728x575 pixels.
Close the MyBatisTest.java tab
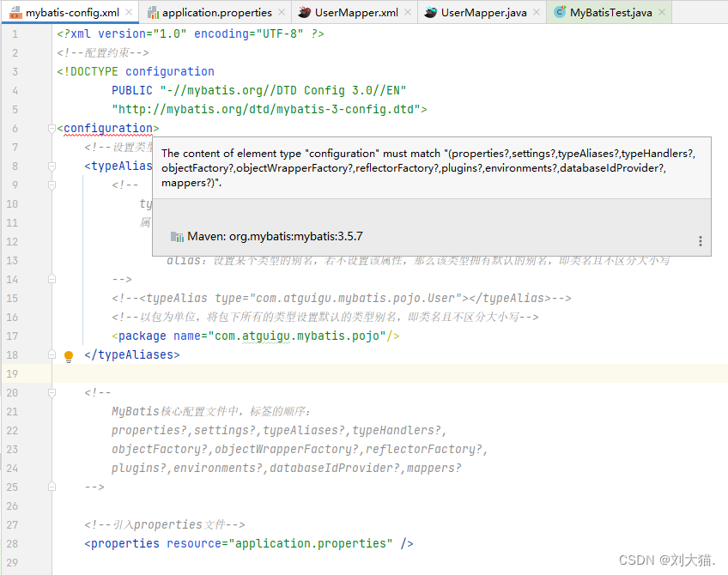(662, 13)
